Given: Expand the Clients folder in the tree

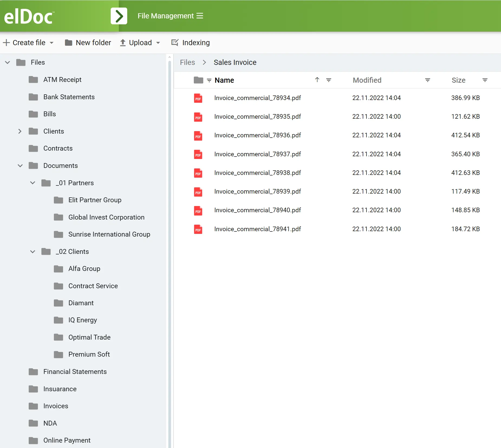Looking at the screenshot, I should (20, 131).
